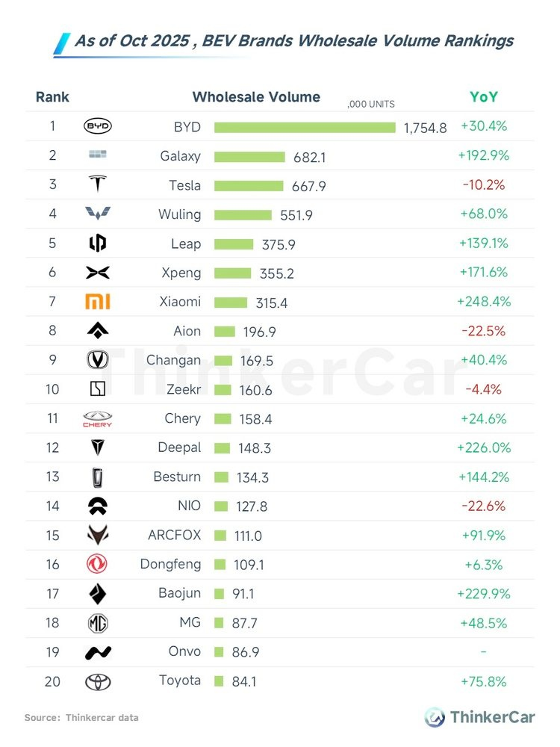This screenshot has height=747, width=560.
Task: Select the Wuling winged logo
Action: pyautogui.click(x=98, y=214)
